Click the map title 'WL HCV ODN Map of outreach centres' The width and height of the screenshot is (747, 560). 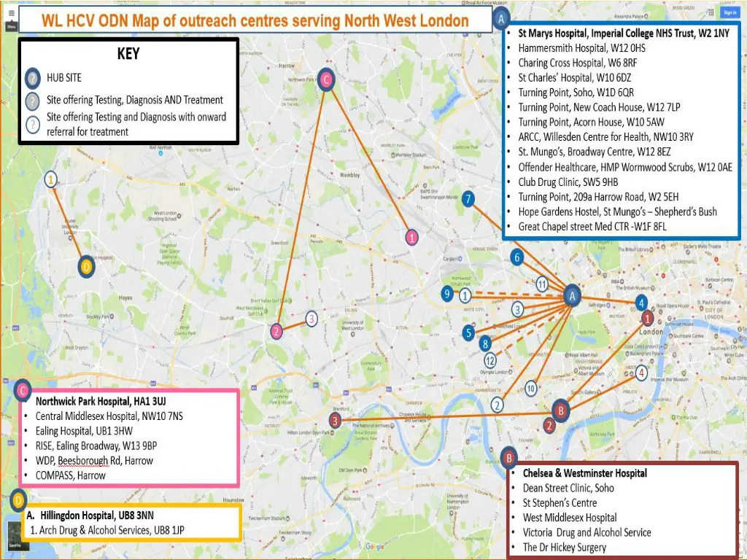coord(255,20)
